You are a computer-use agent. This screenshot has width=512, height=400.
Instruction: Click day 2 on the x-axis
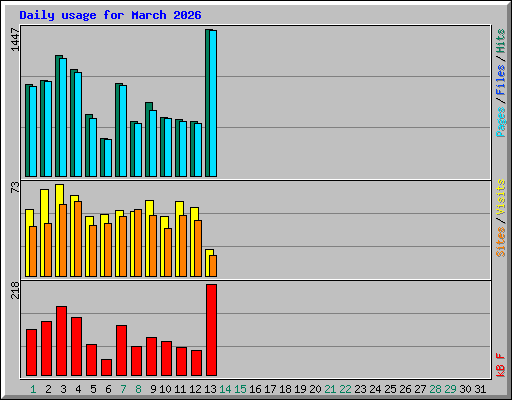[48, 389]
